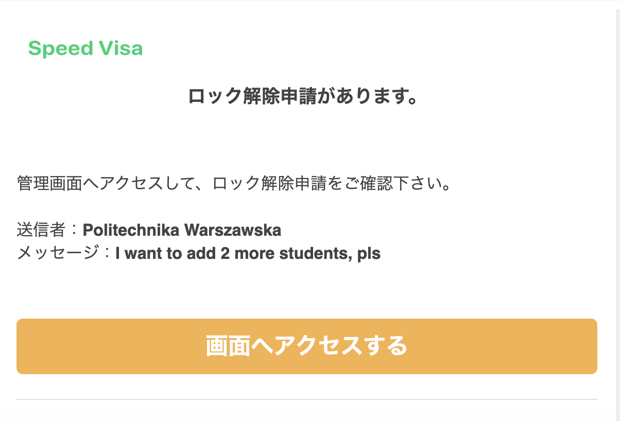The height and width of the screenshot is (421, 620).
Task: Click the heading ロック解除申請があります。
Action: click(302, 96)
